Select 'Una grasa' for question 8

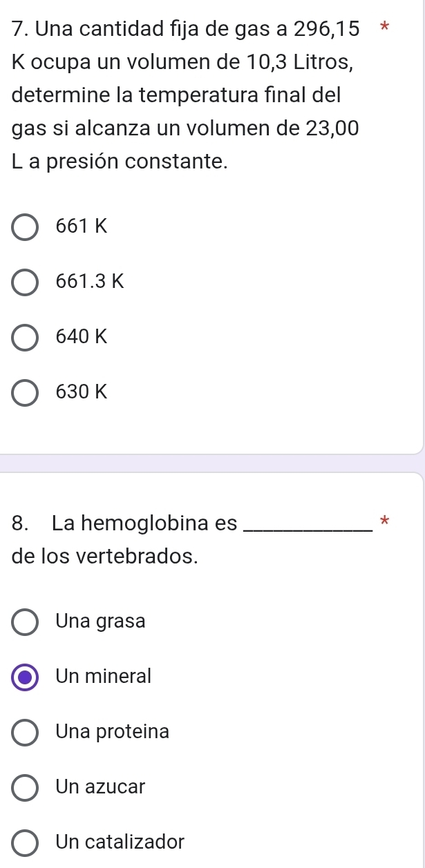click(x=24, y=621)
